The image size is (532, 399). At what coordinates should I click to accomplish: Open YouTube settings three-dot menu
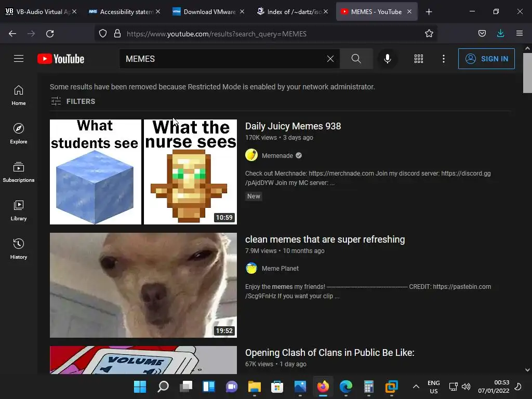coord(444,59)
